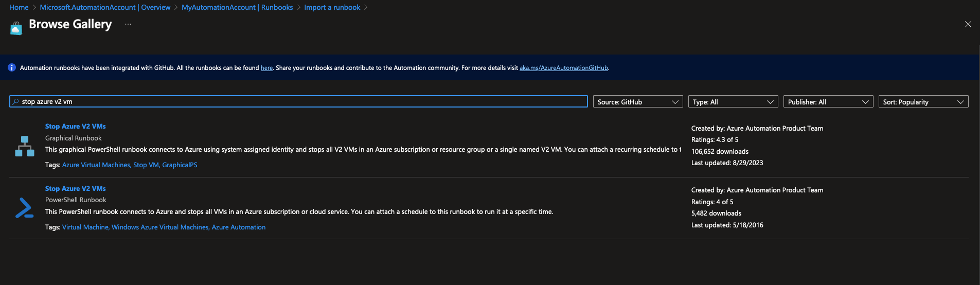Image resolution: width=980 pixels, height=285 pixels.
Task: Click 'Ratings: 4 of 5' text
Action: 712,202
